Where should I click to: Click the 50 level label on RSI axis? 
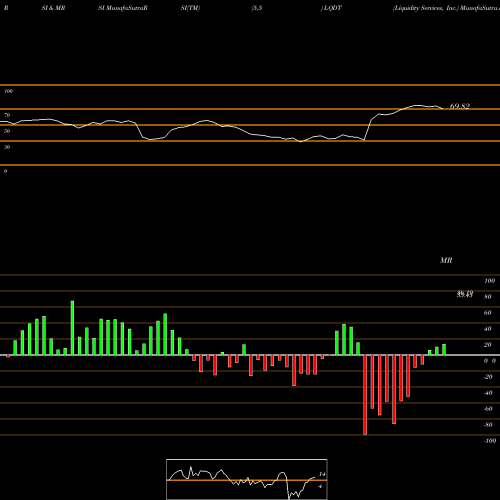click(x=7, y=131)
